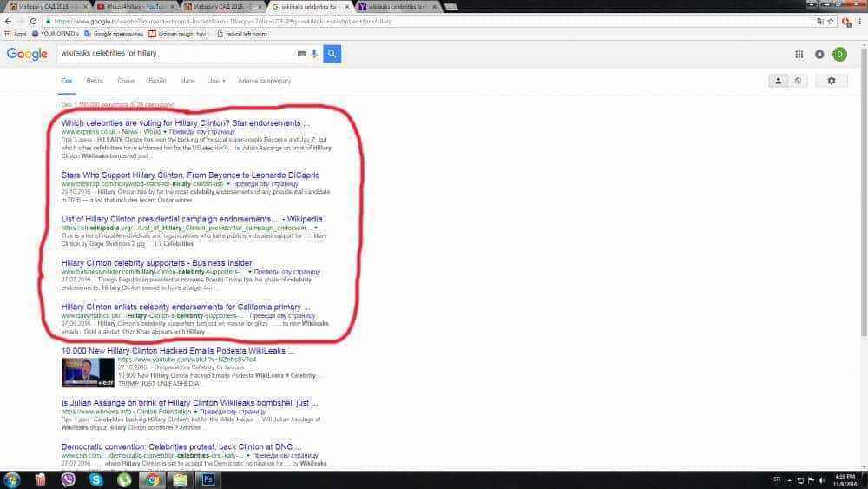Open 'Stars Who Support Hillary Clinton' result
Viewport: 868px width, 489px height.
(190, 175)
